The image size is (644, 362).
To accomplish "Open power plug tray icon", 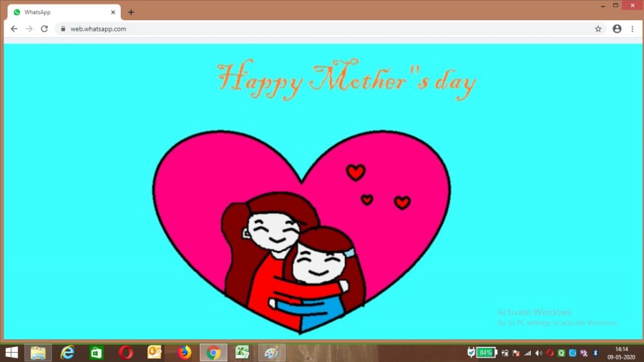I will 471,353.
